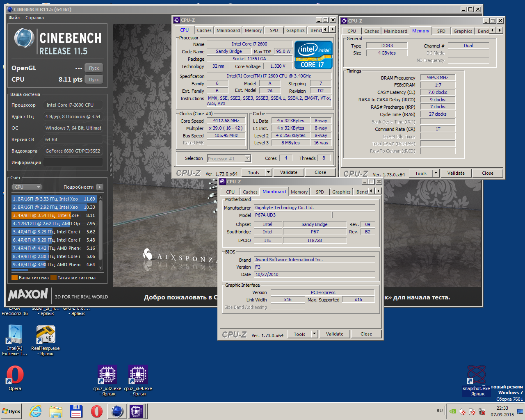Open Tools dropdown arrow in Memory CPU-Z window

tap(436, 173)
